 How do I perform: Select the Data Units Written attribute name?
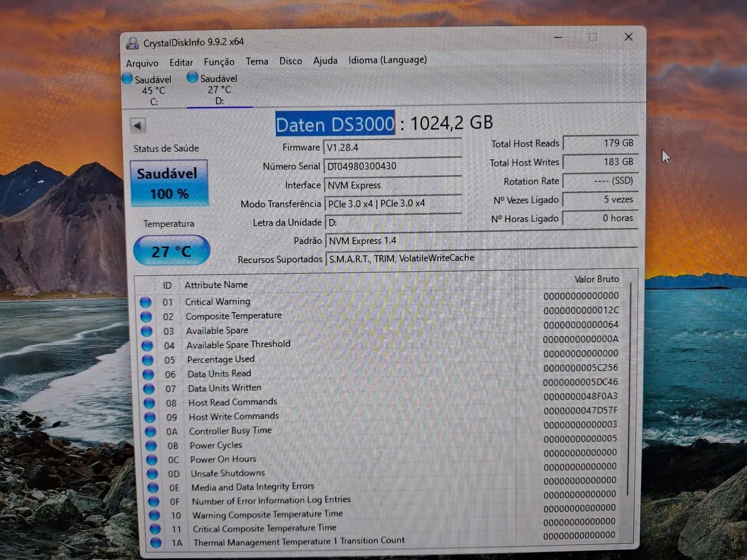225,388
